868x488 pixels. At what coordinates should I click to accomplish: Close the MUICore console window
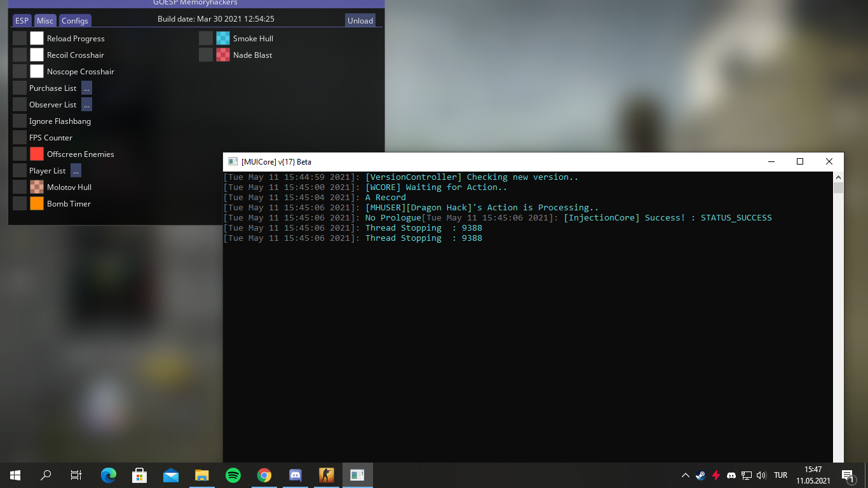(x=829, y=161)
